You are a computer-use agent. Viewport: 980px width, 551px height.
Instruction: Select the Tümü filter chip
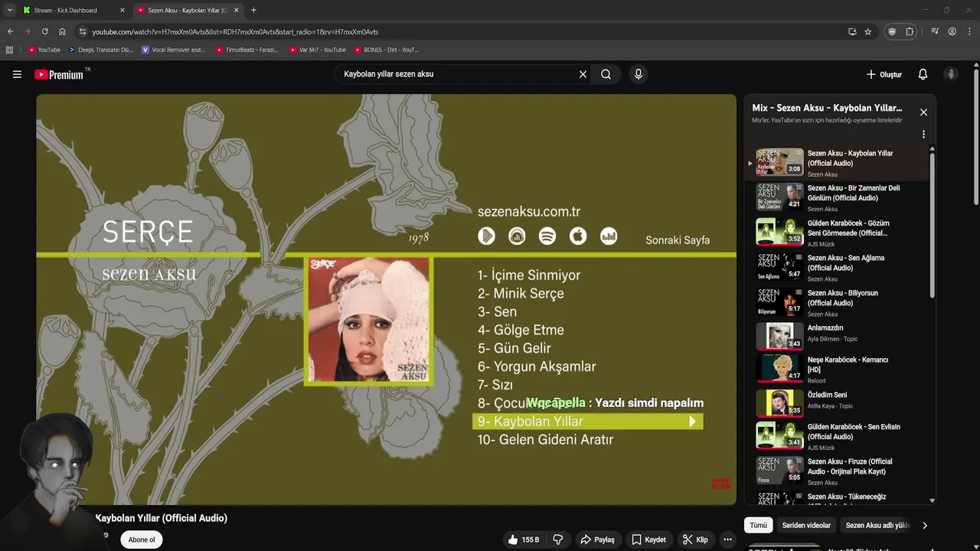(x=758, y=526)
